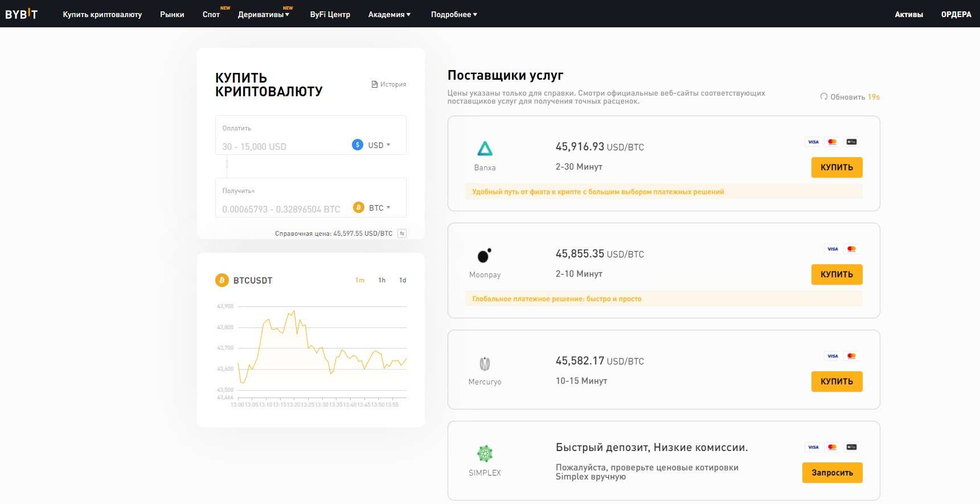Click the Apple Pay icon in Simplex card
The width and height of the screenshot is (980, 504).
(851, 447)
